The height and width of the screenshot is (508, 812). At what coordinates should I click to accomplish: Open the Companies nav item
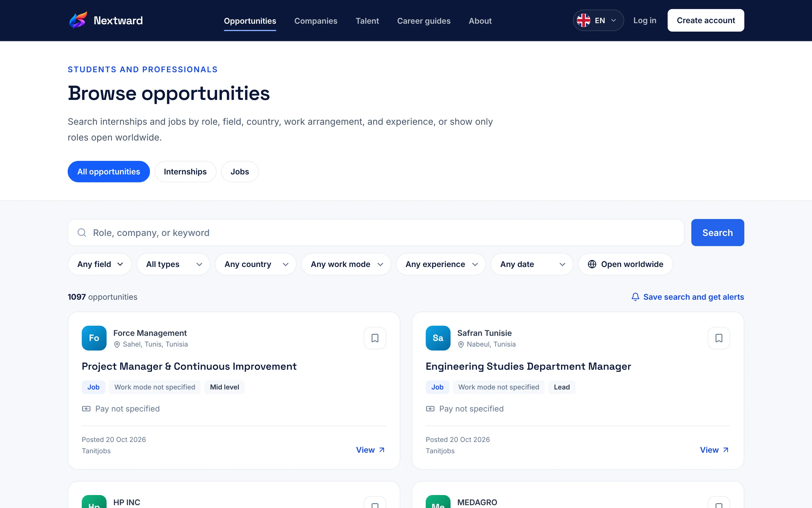coord(316,21)
